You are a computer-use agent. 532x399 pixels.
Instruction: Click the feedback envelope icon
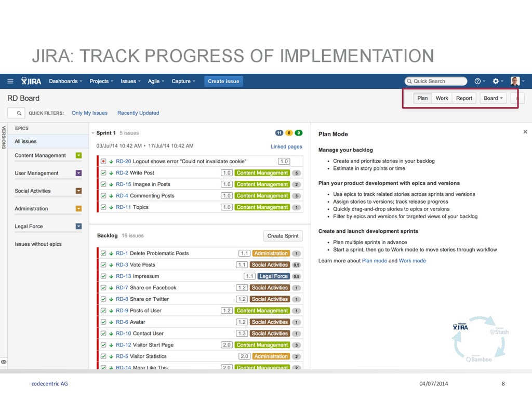(x=4, y=362)
